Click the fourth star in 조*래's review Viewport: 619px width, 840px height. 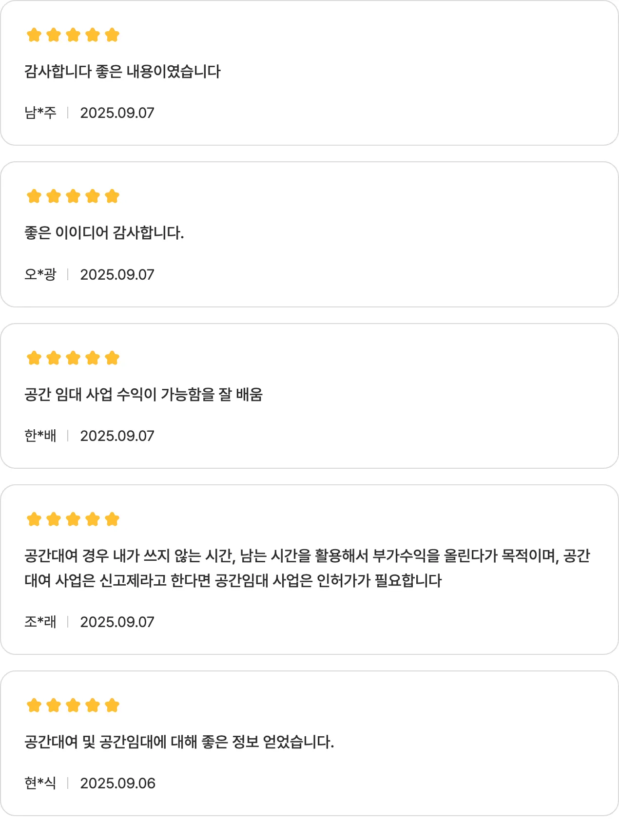pyautogui.click(x=93, y=519)
